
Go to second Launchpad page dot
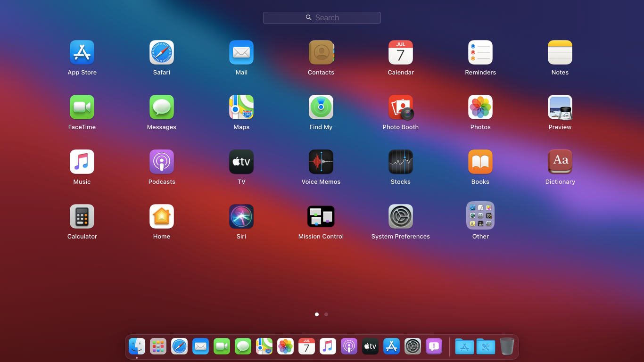pyautogui.click(x=326, y=314)
